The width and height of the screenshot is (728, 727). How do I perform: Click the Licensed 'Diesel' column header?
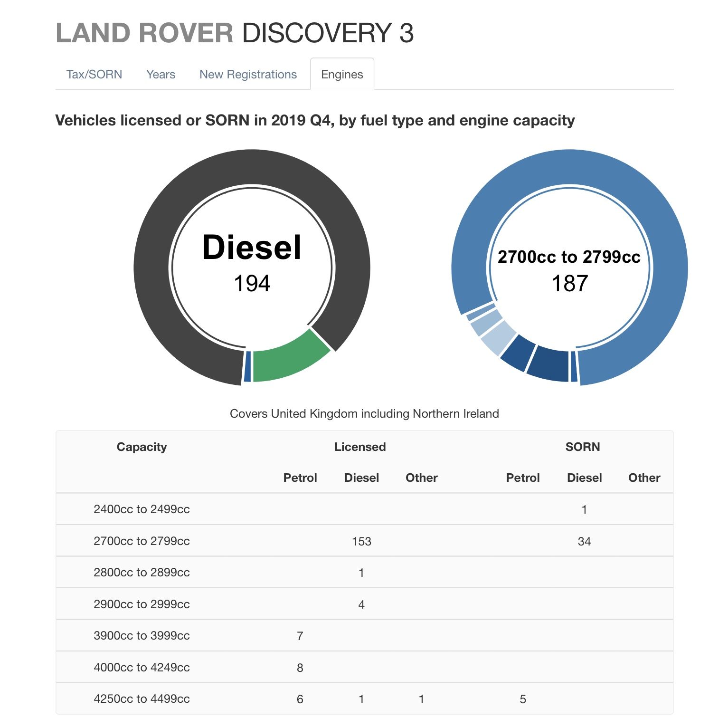tap(361, 478)
